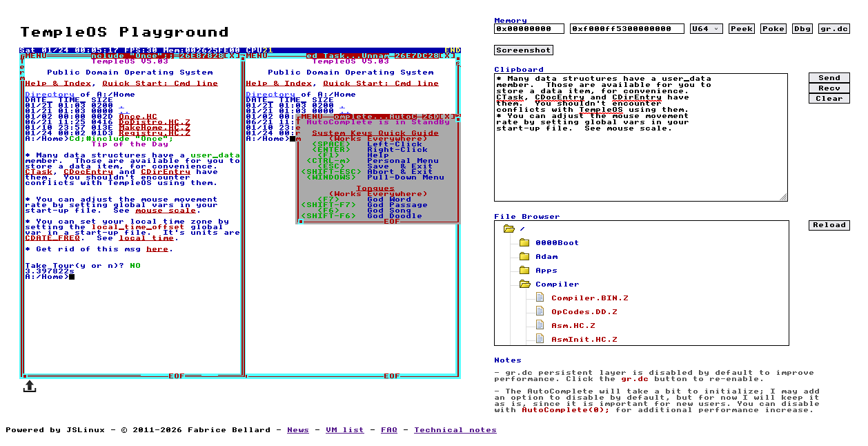Click the CDocEntry link in left terminal
Viewport: 868px width, 446px height.
88,172
